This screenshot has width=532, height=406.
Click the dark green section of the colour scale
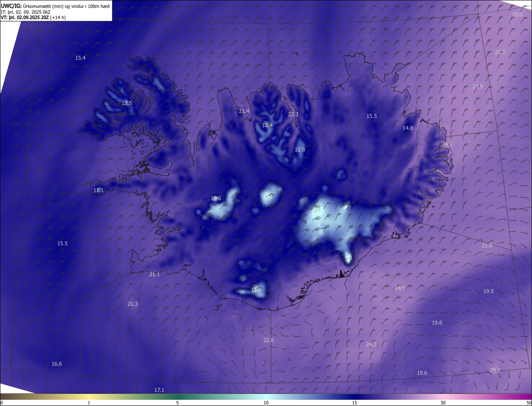click(x=177, y=396)
